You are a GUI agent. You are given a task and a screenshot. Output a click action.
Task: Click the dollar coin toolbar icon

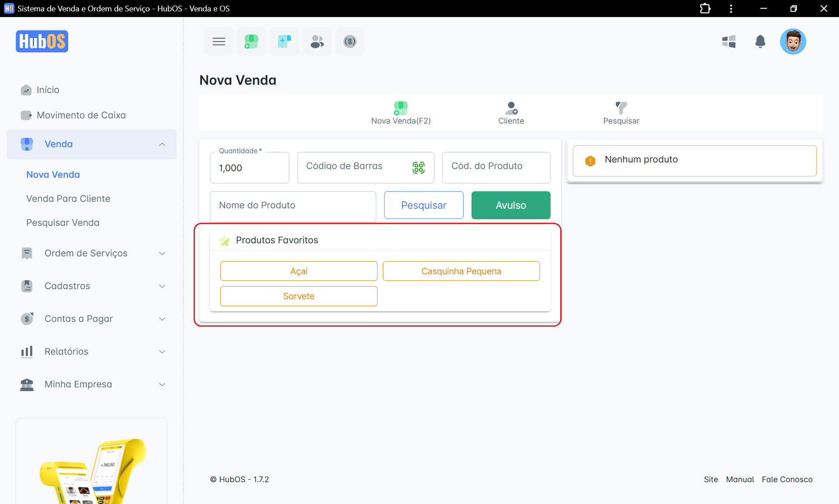pyautogui.click(x=350, y=41)
